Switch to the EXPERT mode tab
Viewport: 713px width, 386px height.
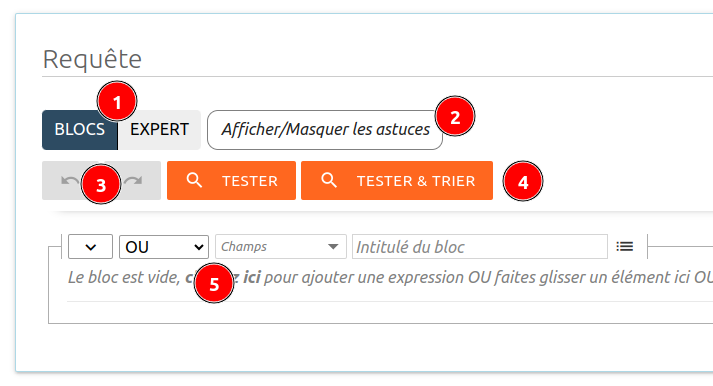(159, 130)
